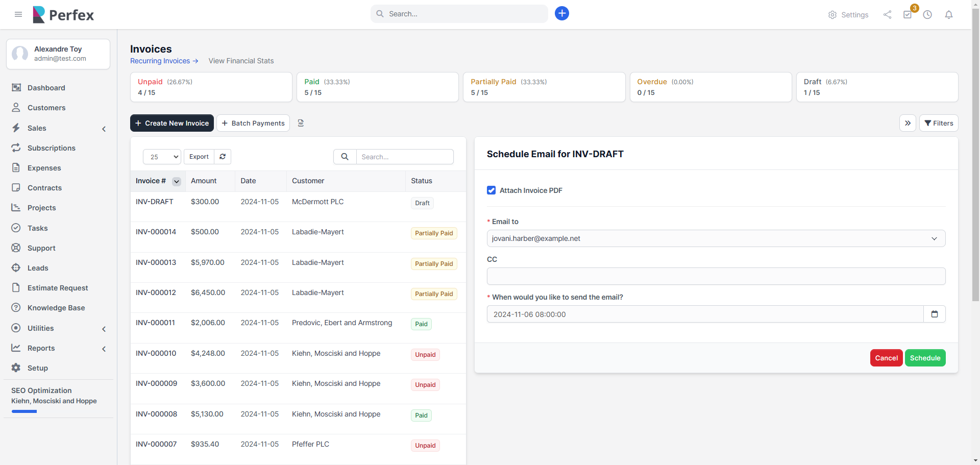Click the CC input field
The image size is (980, 465).
716,276
